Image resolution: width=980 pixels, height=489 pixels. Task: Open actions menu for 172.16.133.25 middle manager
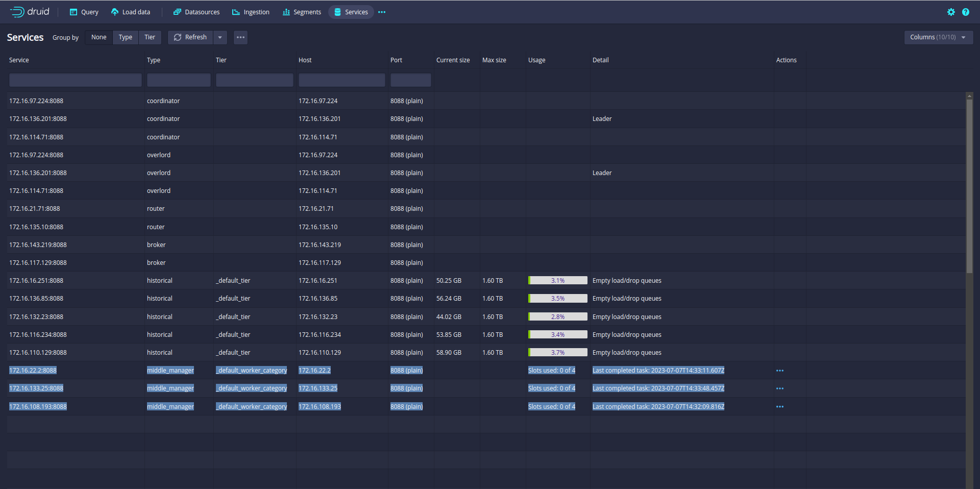[779, 388]
